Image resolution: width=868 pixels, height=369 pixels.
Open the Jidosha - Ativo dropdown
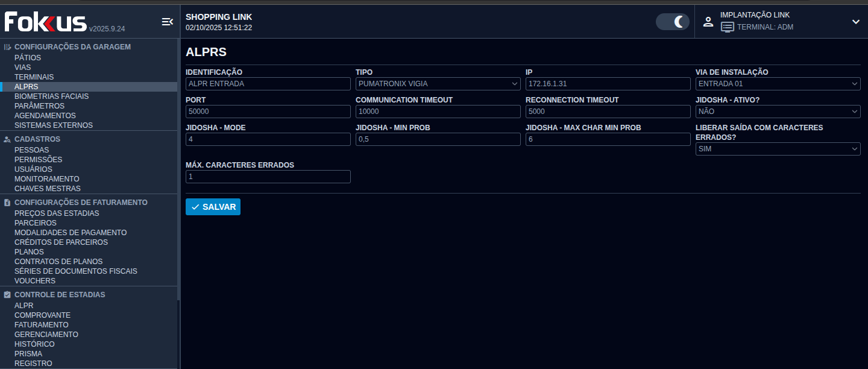tap(778, 112)
